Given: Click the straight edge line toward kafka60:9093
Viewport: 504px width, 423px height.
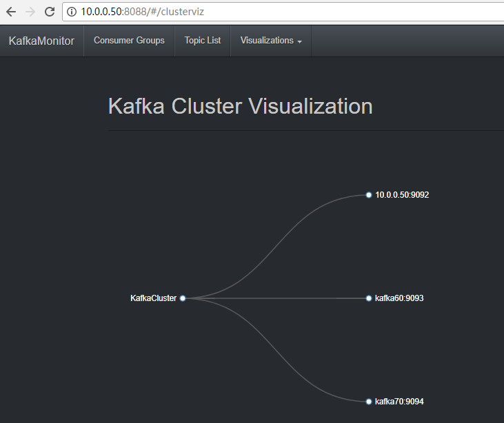Looking at the screenshot, I should (276, 298).
